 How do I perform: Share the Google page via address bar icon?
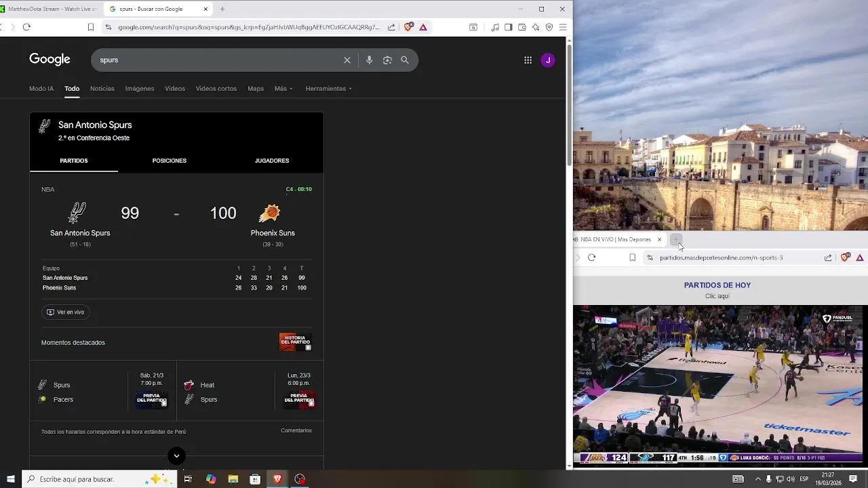tap(391, 27)
